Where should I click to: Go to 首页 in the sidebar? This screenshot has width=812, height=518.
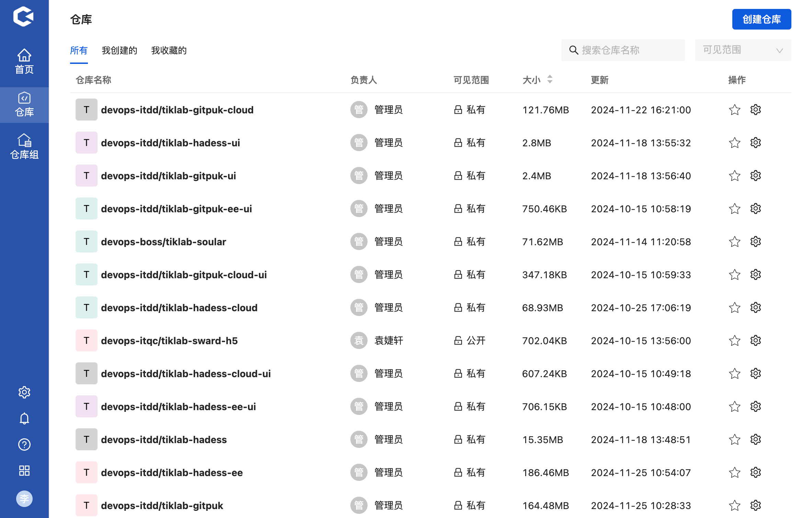[24, 61]
